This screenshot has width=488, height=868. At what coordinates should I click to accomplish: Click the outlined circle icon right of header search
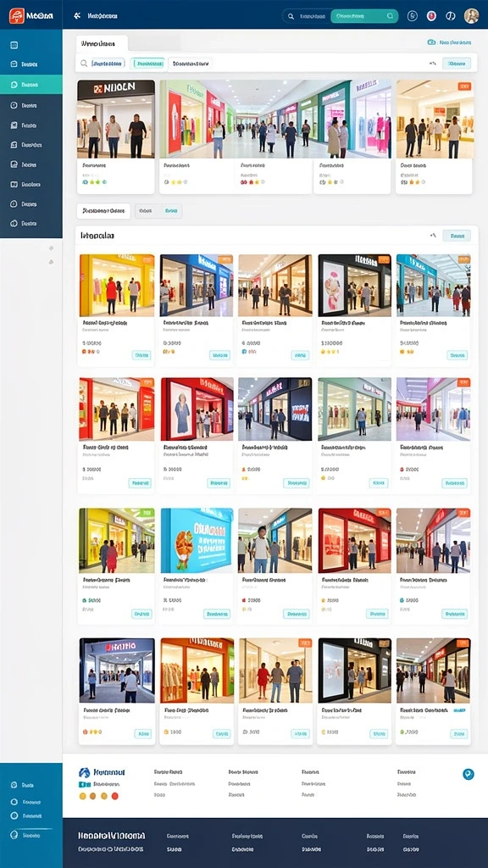point(413,16)
